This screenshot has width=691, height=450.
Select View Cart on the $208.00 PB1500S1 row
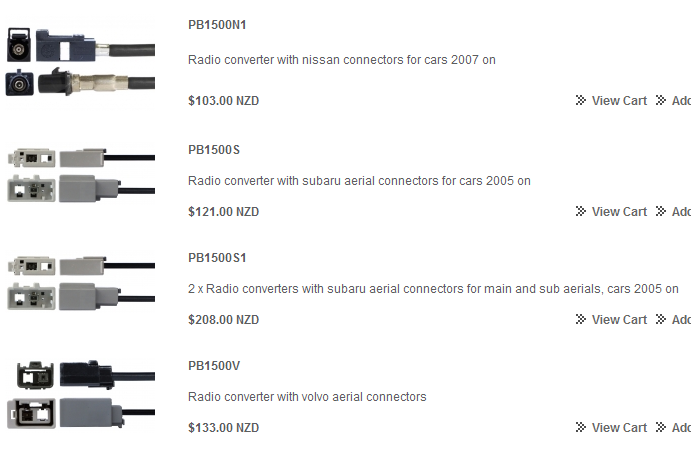tap(619, 320)
